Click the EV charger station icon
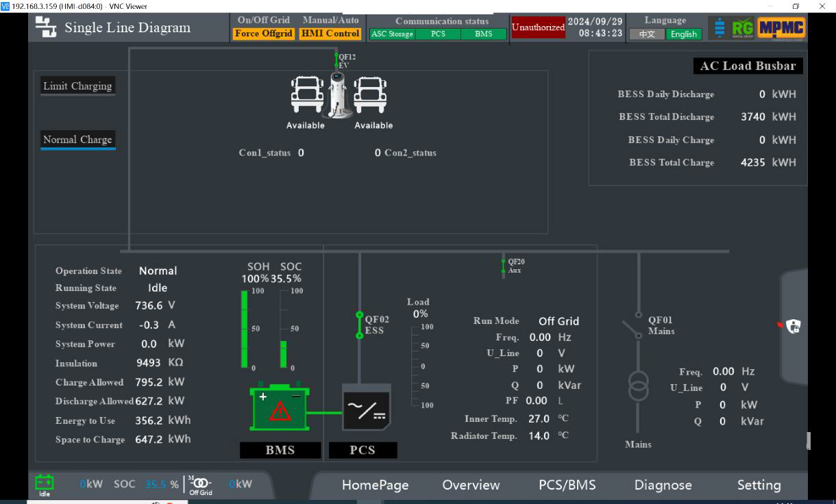Image resolution: width=836 pixels, height=504 pixels. tap(336, 94)
